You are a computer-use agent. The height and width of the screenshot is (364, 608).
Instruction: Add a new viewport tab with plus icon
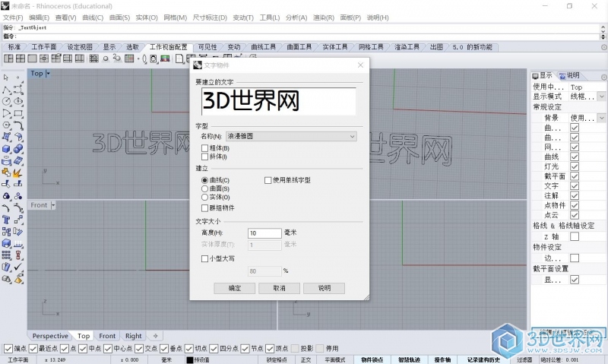tap(156, 336)
